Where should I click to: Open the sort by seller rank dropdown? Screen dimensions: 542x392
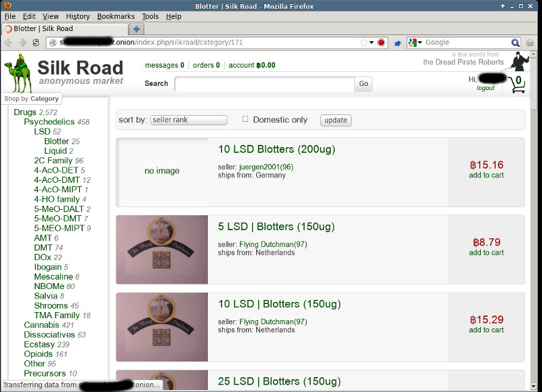point(188,120)
